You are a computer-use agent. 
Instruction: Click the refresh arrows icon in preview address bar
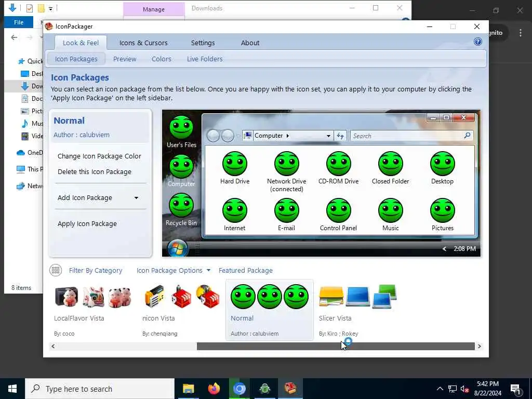tap(340, 136)
